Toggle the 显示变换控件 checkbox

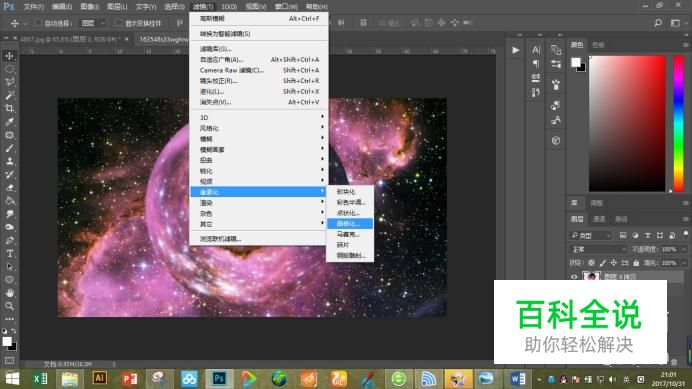point(118,23)
